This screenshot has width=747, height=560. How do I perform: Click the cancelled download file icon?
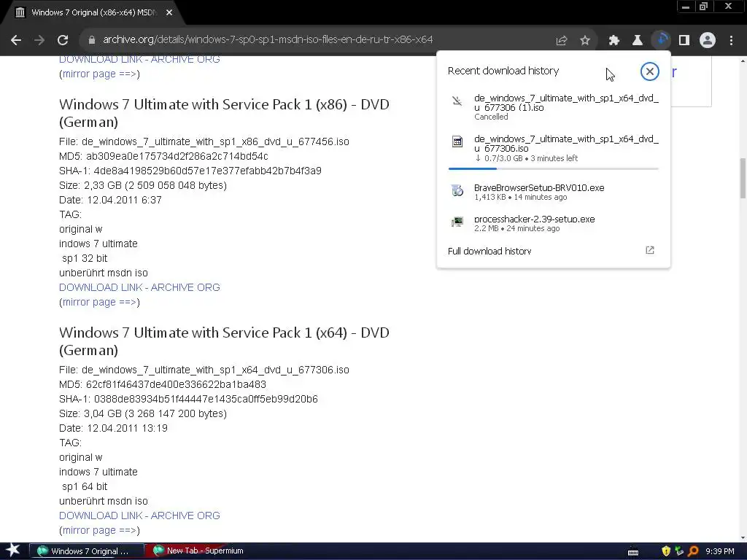pos(457,101)
